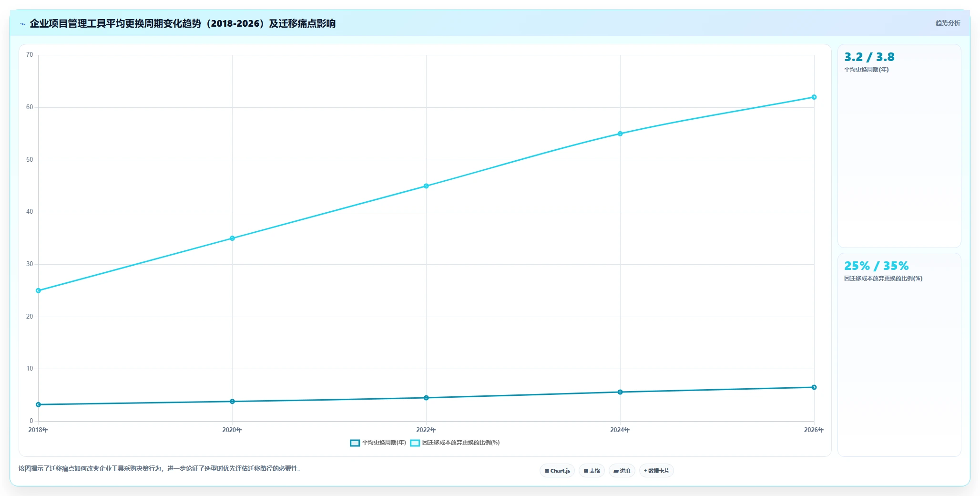Click the 40 y-axis label

point(30,212)
